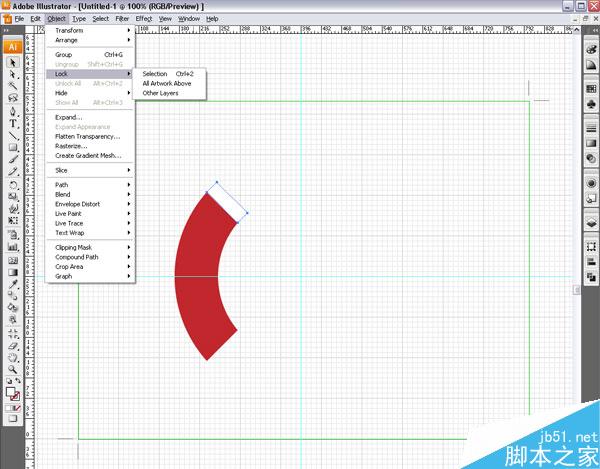Select the Symbol Sprayer tool

click(13, 234)
